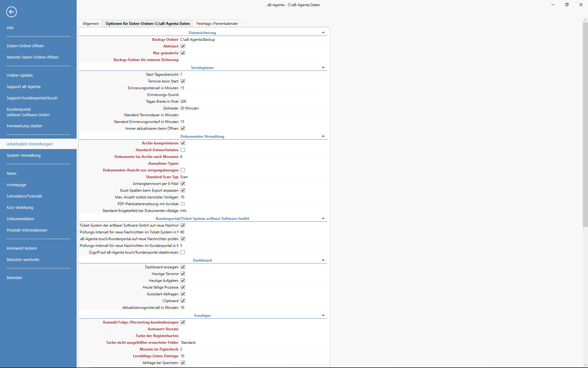Screen dimensions: 588x368
Task: Click Benutzer wechseln
Action: point(23,259)
